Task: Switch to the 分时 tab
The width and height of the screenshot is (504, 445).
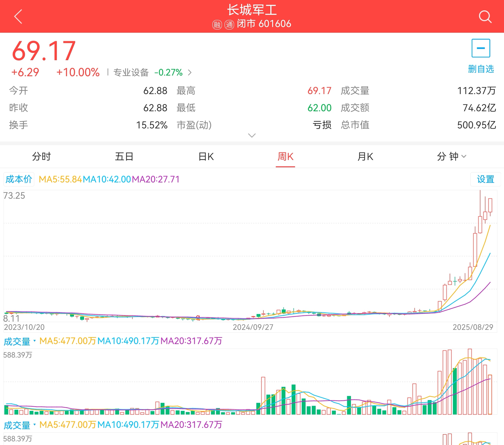Action: click(41, 157)
